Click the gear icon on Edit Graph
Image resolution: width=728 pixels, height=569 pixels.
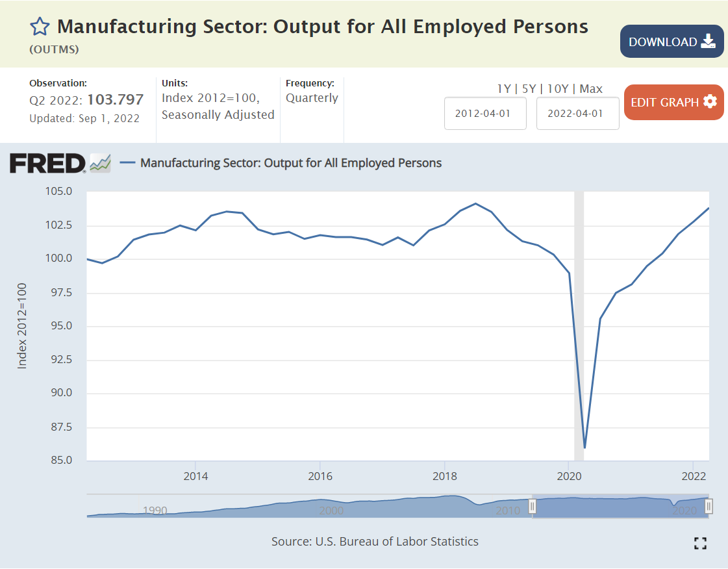point(710,102)
